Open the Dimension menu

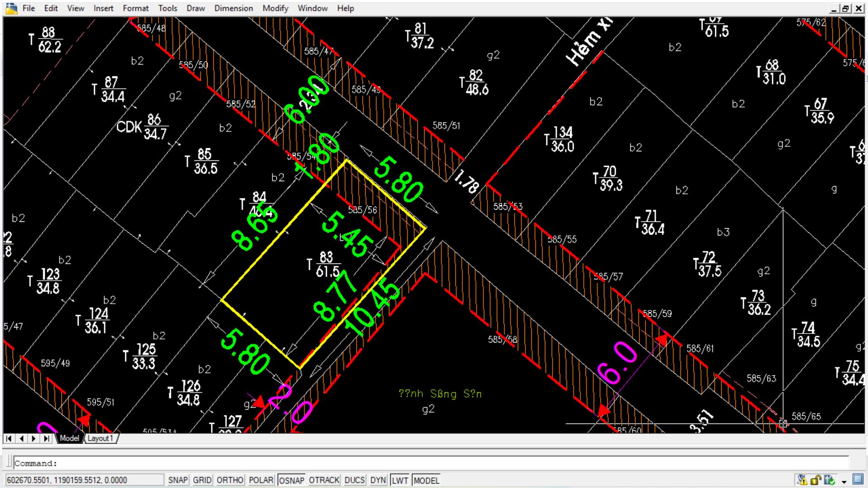tap(234, 8)
